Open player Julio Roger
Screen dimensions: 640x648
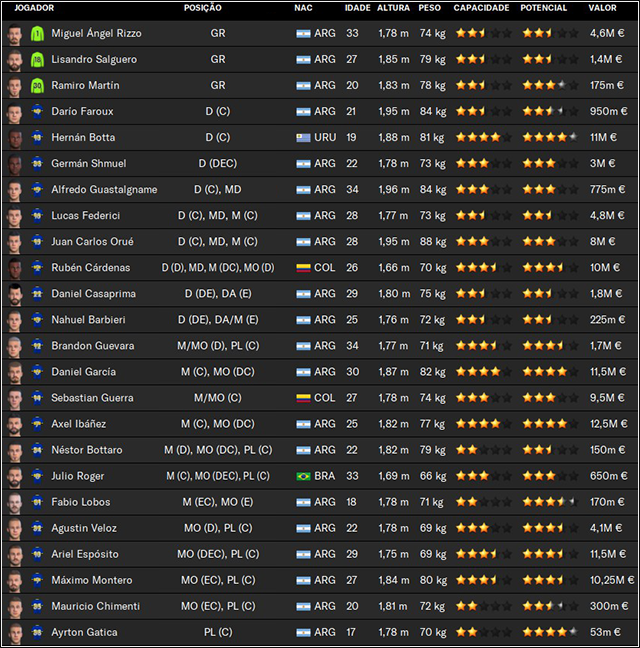coord(78,476)
